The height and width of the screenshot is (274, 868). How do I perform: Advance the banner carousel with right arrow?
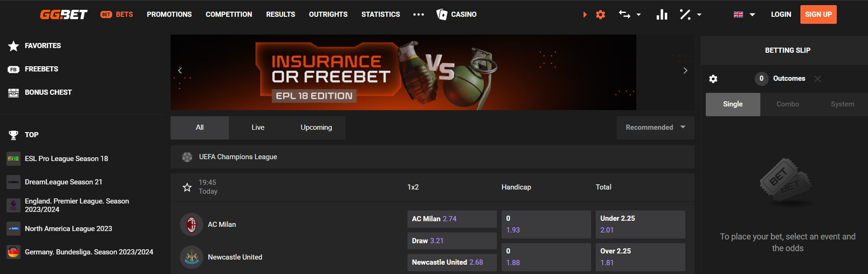[x=685, y=70]
